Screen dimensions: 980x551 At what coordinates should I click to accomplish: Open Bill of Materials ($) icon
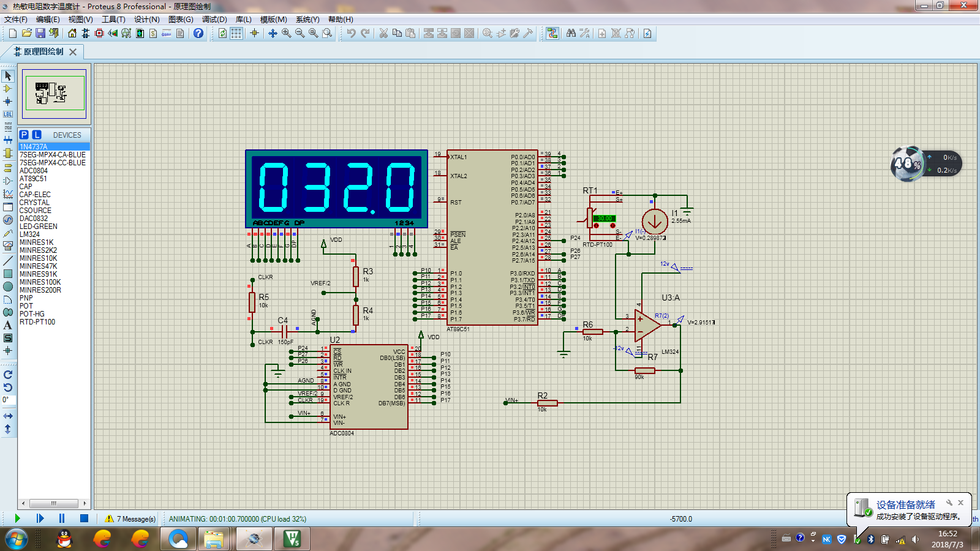[x=153, y=33]
